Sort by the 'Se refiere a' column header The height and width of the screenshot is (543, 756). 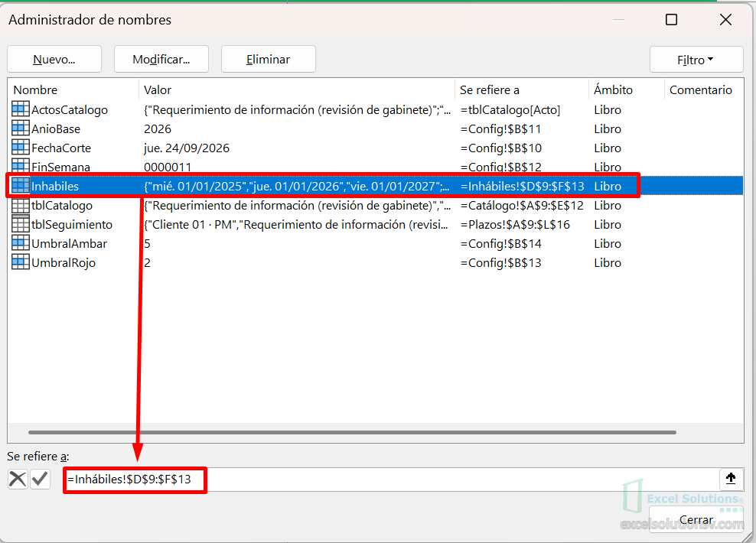[522, 89]
